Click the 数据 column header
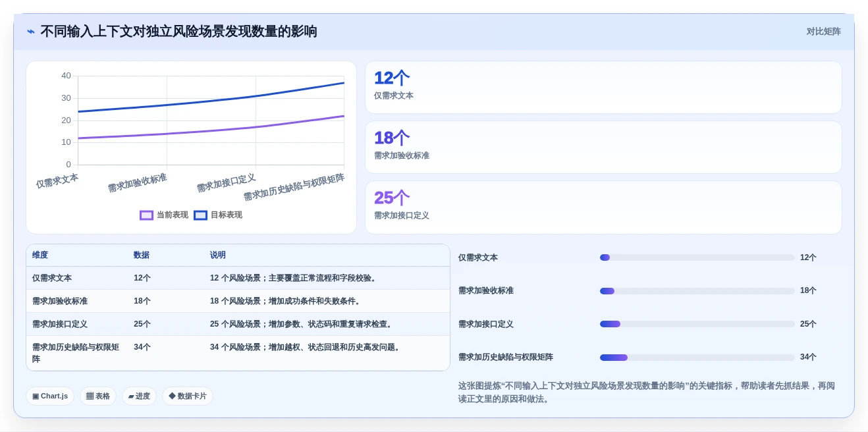 click(142, 256)
